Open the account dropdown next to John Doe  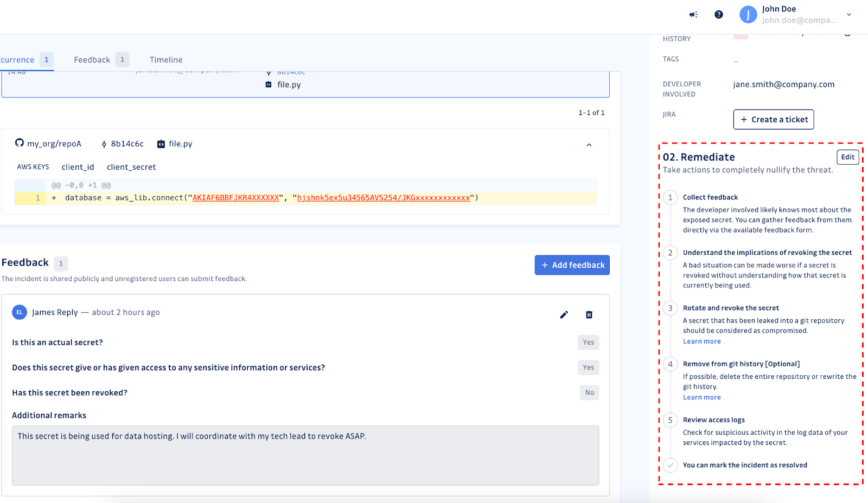[x=849, y=15]
